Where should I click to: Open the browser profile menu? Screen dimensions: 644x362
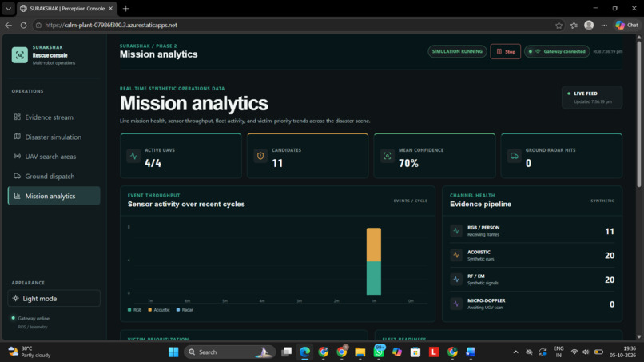[589, 25]
